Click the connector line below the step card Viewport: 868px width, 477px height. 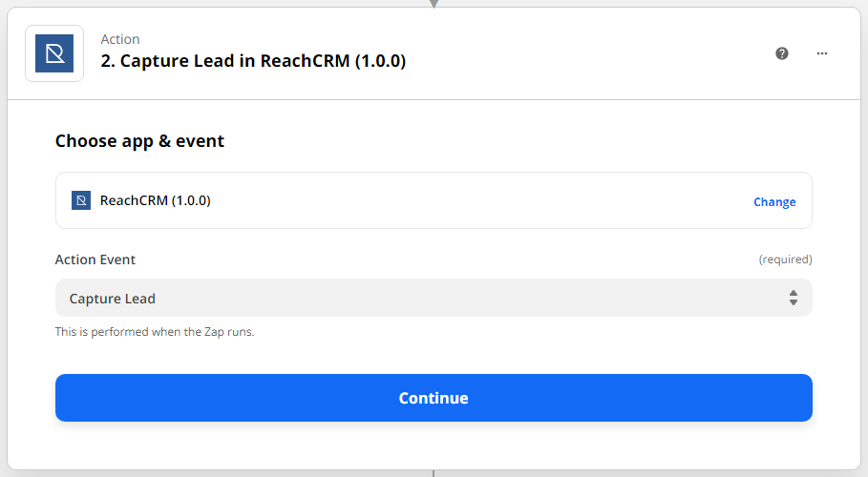coord(434,472)
